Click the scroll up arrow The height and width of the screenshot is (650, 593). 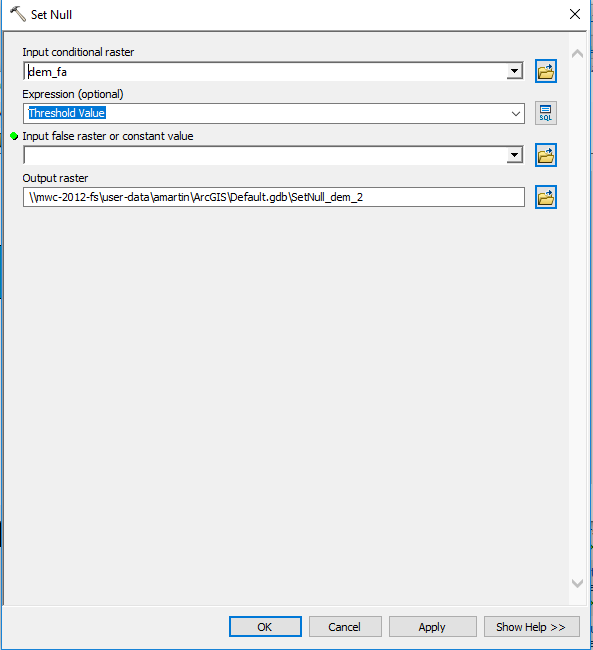pos(577,53)
